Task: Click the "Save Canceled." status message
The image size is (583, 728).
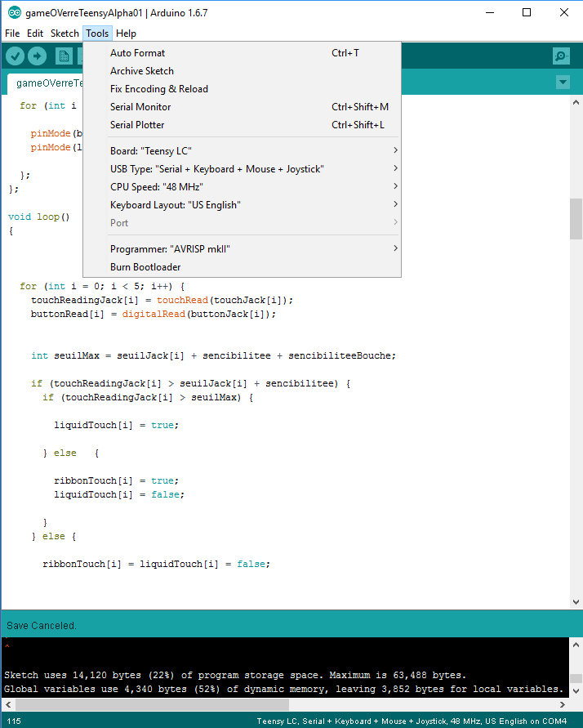Action: (x=42, y=625)
